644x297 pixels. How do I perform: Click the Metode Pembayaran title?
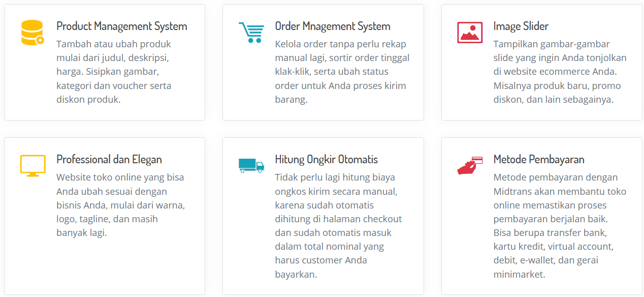(x=539, y=159)
